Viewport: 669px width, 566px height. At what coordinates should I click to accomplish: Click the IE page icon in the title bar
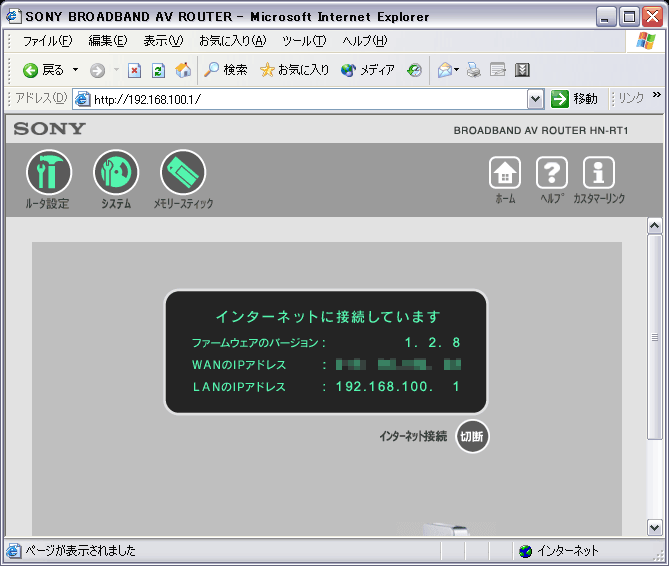tap(13, 16)
